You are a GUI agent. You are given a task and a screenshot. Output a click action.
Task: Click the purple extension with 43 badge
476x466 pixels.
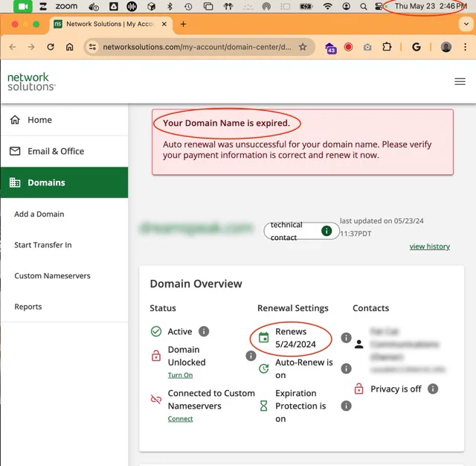pos(330,48)
